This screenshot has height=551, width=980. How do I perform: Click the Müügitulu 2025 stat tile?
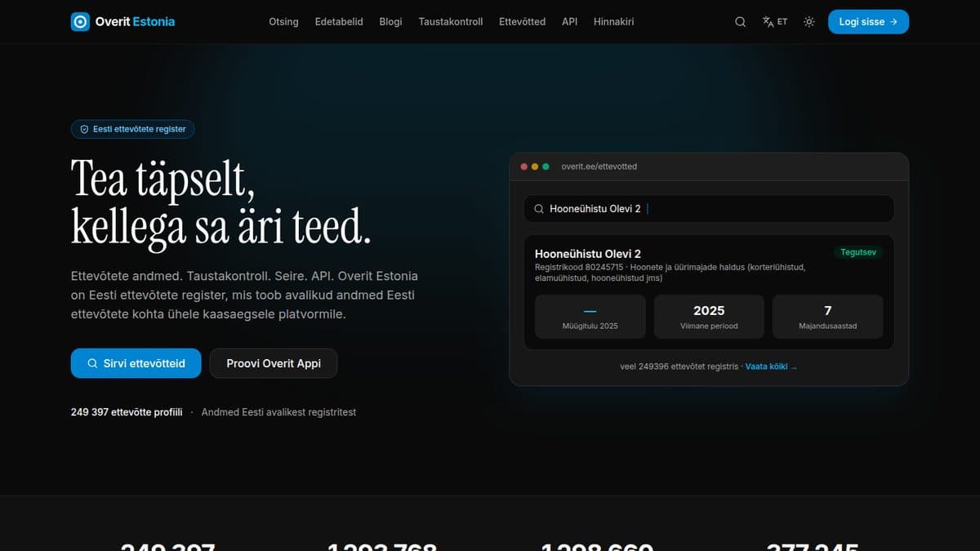(590, 317)
